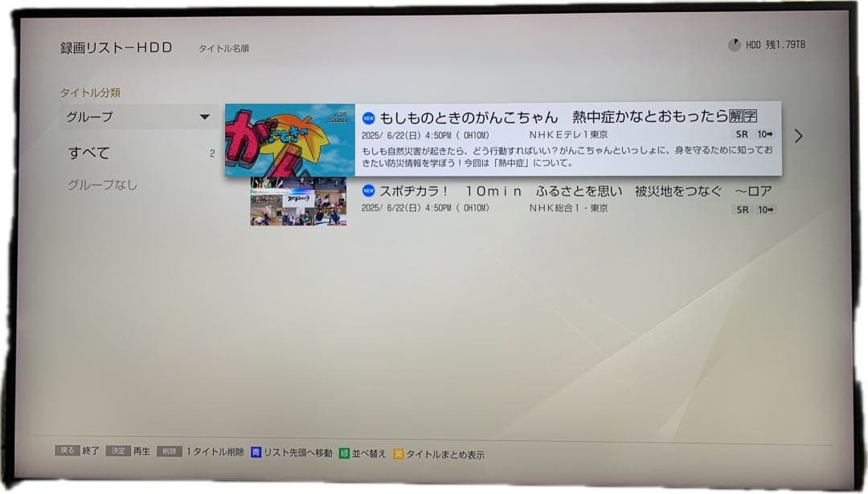Click the NEW badge on がんこちゃん recording

click(x=367, y=116)
